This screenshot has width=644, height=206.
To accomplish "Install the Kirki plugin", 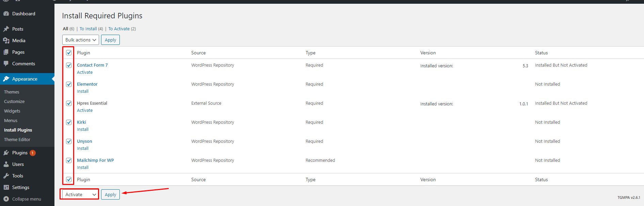I will pyautogui.click(x=83, y=130).
